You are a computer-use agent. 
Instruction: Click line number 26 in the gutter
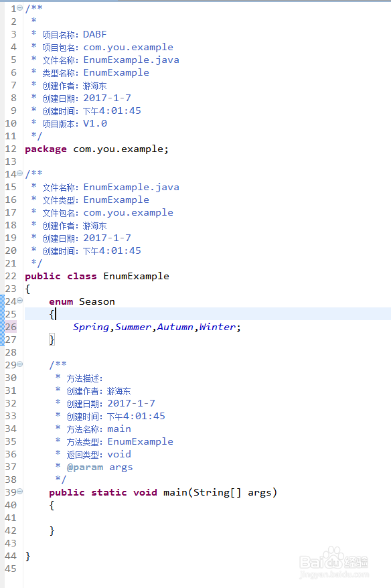(x=11, y=327)
